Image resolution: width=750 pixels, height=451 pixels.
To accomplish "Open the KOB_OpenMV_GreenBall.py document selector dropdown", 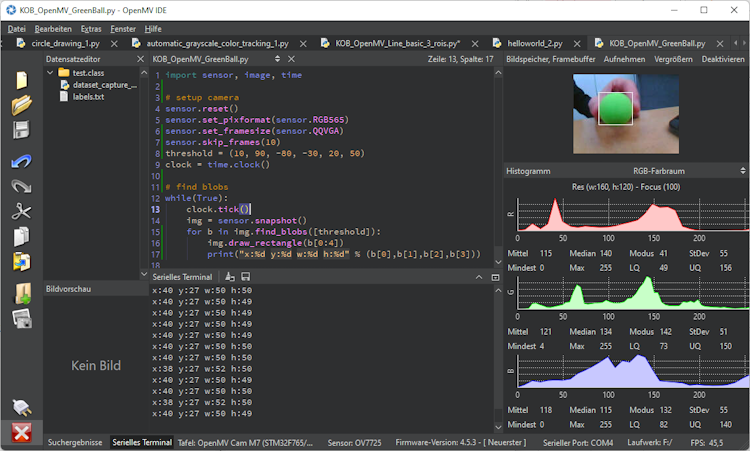I will click(x=200, y=59).
